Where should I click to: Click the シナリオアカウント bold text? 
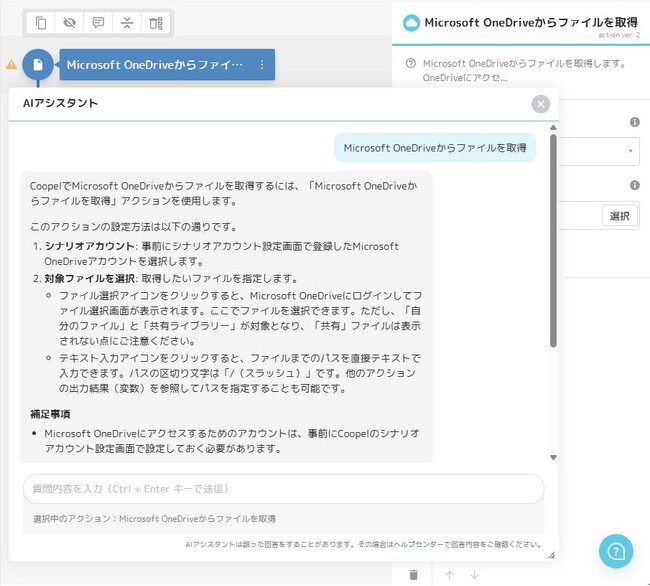pyautogui.click(x=89, y=246)
